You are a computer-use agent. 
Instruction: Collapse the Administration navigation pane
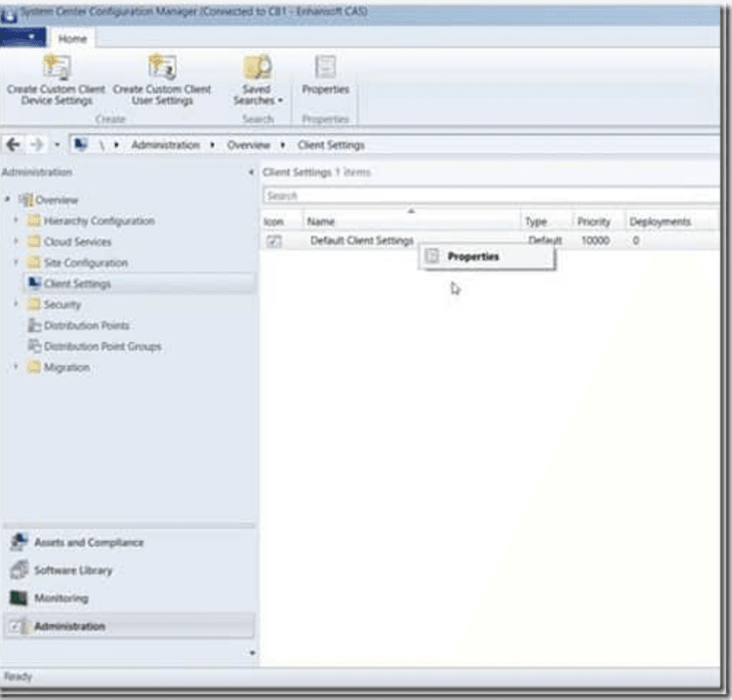(x=251, y=172)
